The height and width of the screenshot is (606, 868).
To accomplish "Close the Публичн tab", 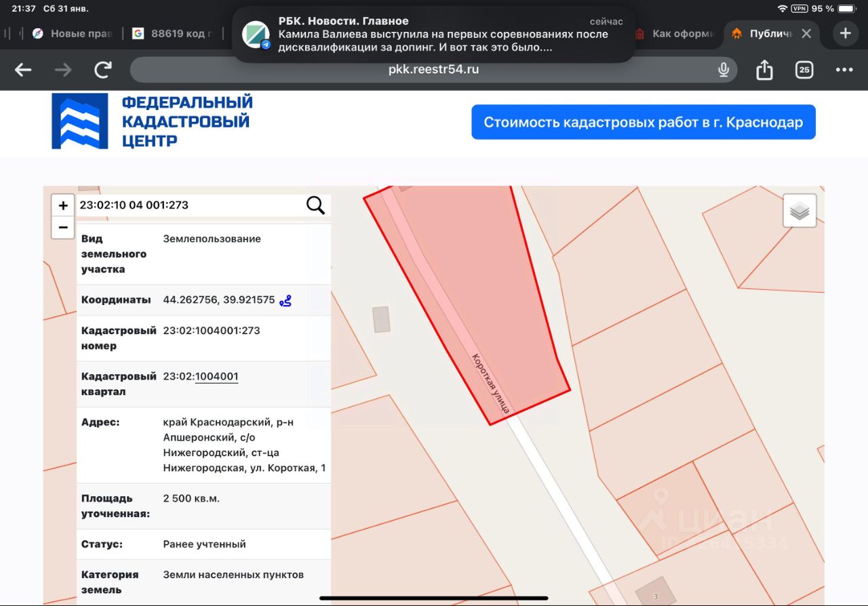I will point(806,33).
